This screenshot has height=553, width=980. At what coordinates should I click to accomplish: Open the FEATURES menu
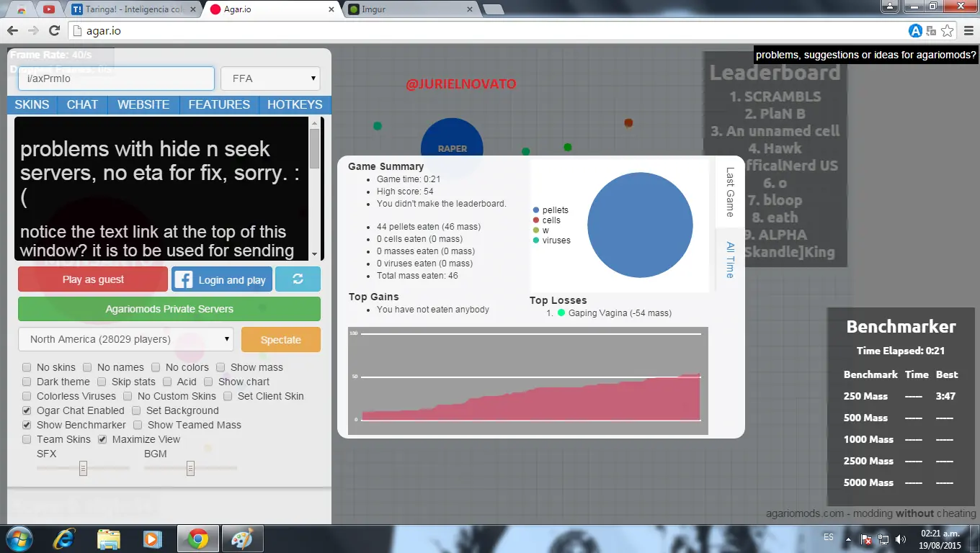tap(219, 104)
